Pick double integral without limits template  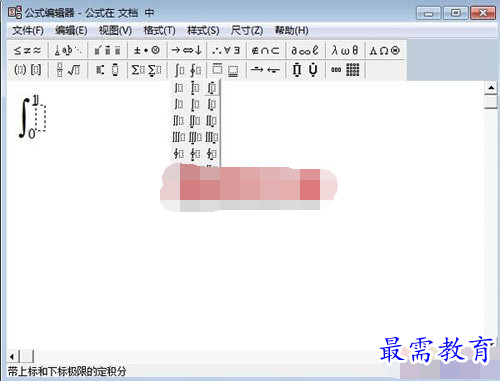click(179, 121)
